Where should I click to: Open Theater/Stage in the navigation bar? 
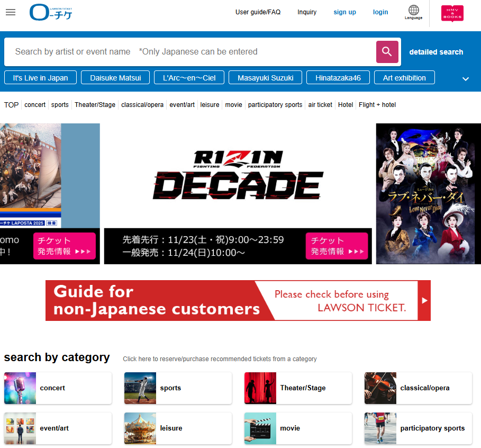coord(95,105)
